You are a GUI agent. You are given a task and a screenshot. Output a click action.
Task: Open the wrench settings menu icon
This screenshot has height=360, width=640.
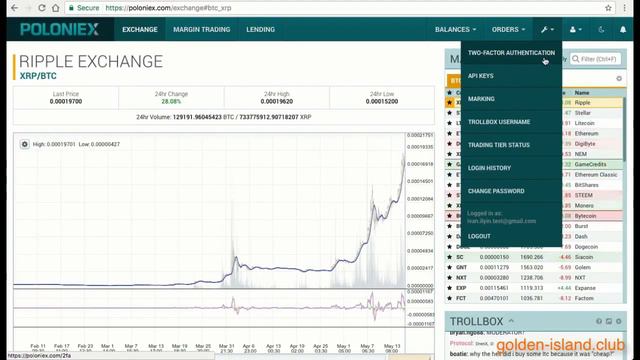[x=547, y=29]
